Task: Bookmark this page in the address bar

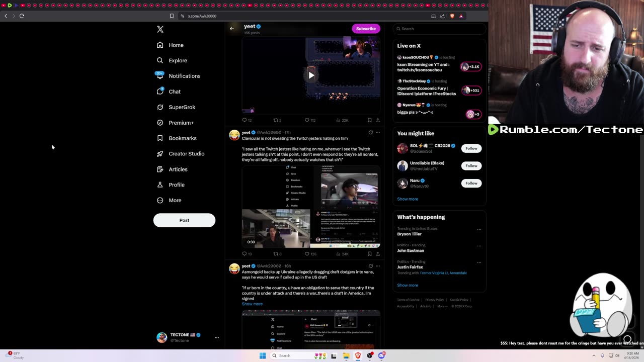Action: point(172,16)
